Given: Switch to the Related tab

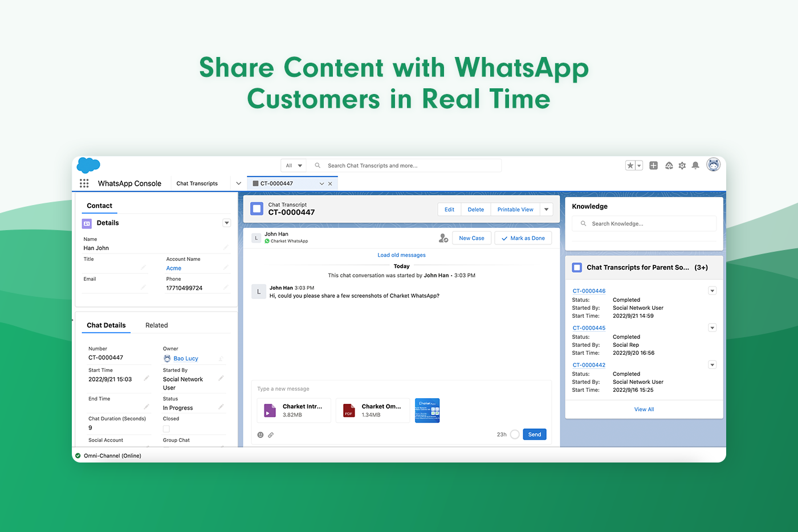Looking at the screenshot, I should pos(157,325).
